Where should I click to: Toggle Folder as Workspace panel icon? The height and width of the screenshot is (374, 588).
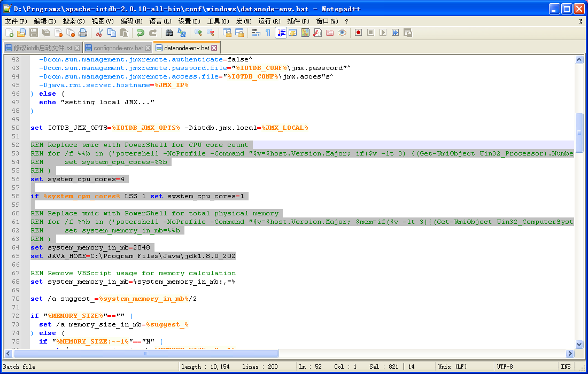tap(330, 33)
